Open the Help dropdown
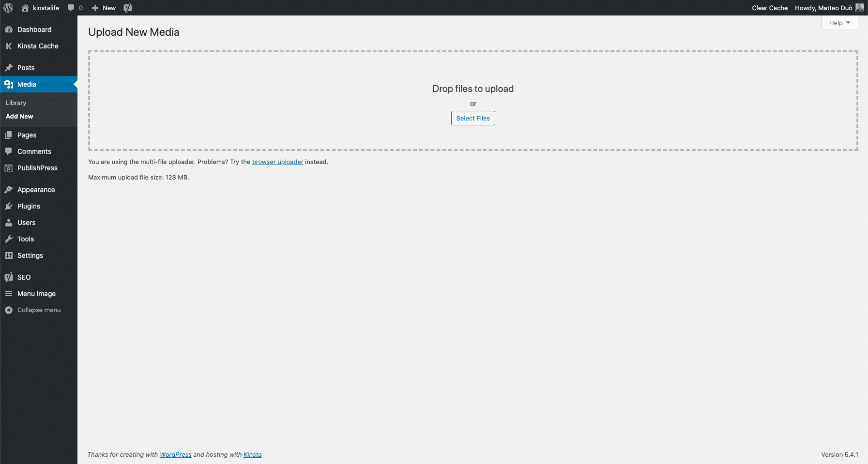The image size is (868, 464). [839, 22]
